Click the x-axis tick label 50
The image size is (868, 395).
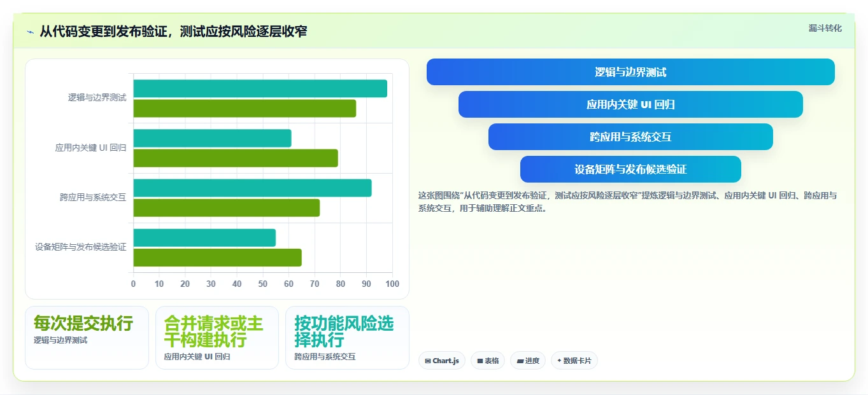pos(263,284)
